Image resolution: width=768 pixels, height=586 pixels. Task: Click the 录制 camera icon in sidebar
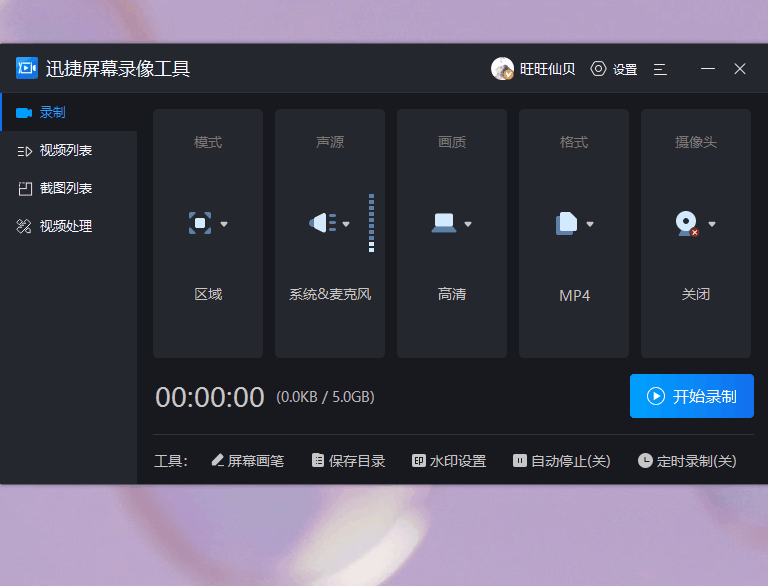click(x=24, y=113)
